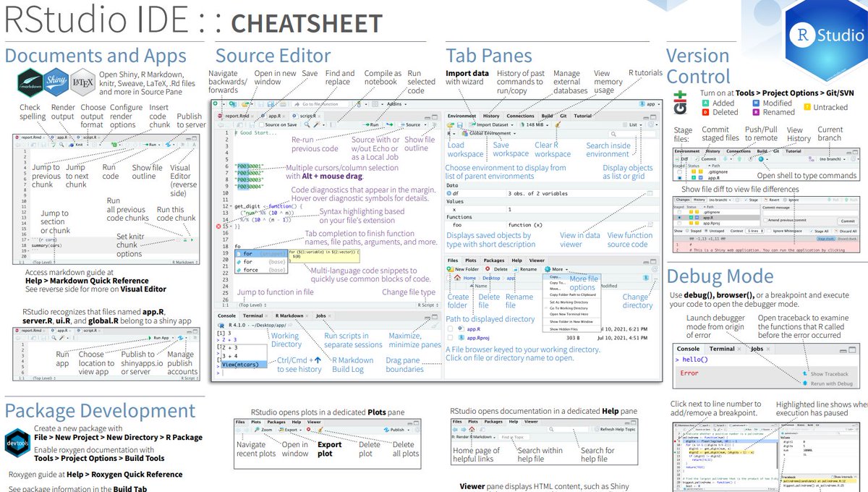Screen dimensions: 868x492
Task: Click the Git history clock icon
Action: click(750, 159)
